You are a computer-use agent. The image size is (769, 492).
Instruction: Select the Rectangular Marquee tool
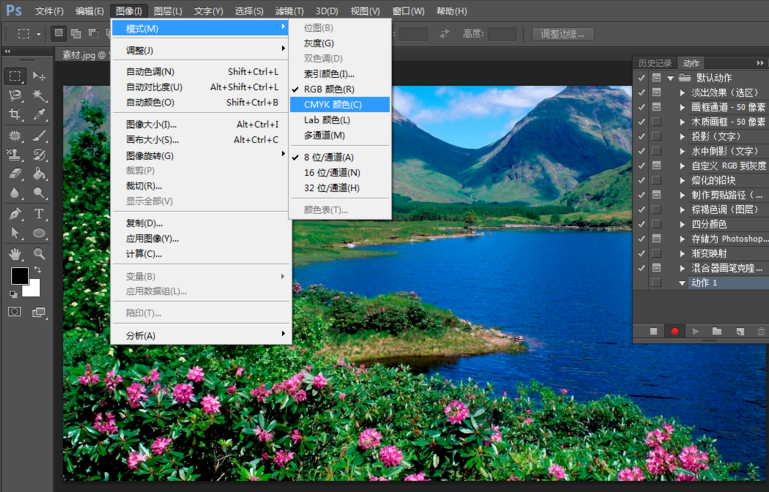pos(15,76)
